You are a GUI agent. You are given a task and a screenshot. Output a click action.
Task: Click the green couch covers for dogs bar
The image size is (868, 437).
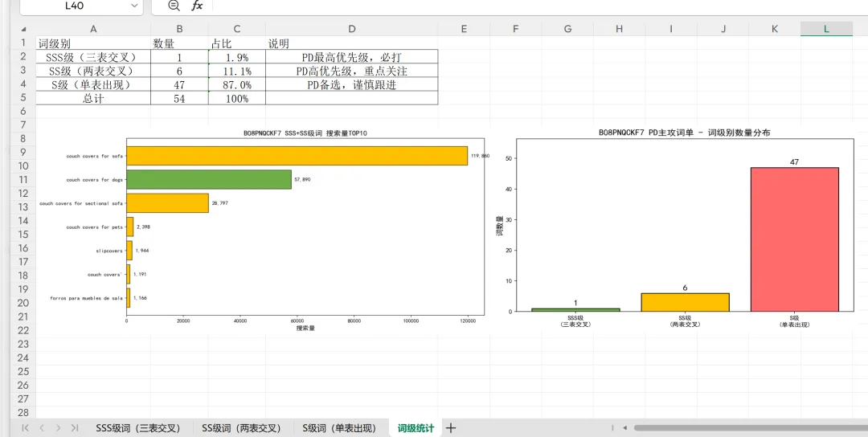click(209, 180)
